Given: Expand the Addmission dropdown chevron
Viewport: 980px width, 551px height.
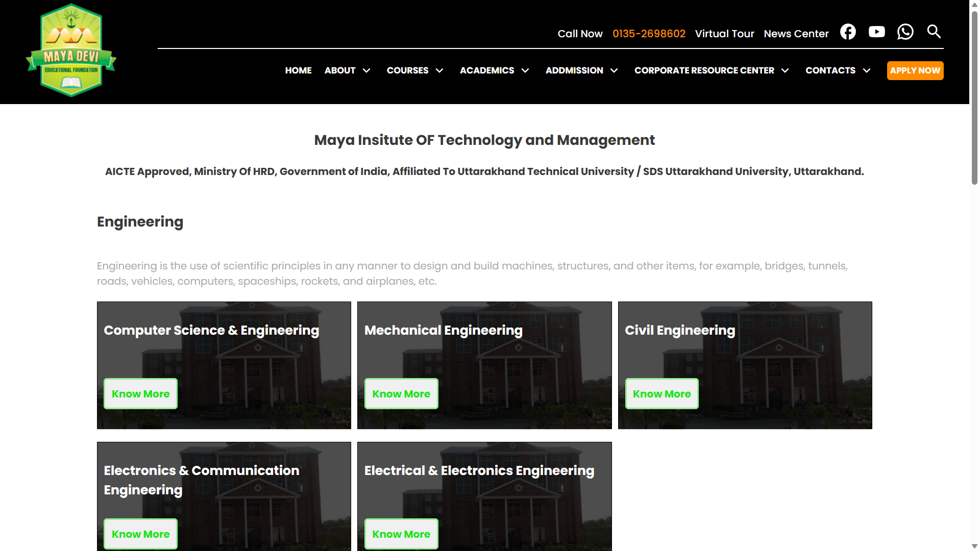Looking at the screenshot, I should click(x=614, y=71).
